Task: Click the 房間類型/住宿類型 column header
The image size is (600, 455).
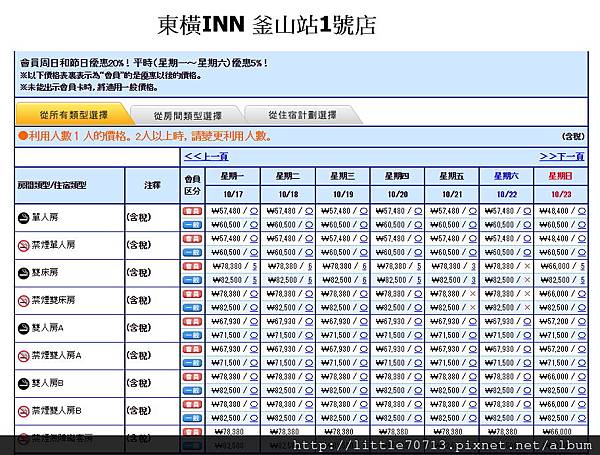Action: click(70, 185)
